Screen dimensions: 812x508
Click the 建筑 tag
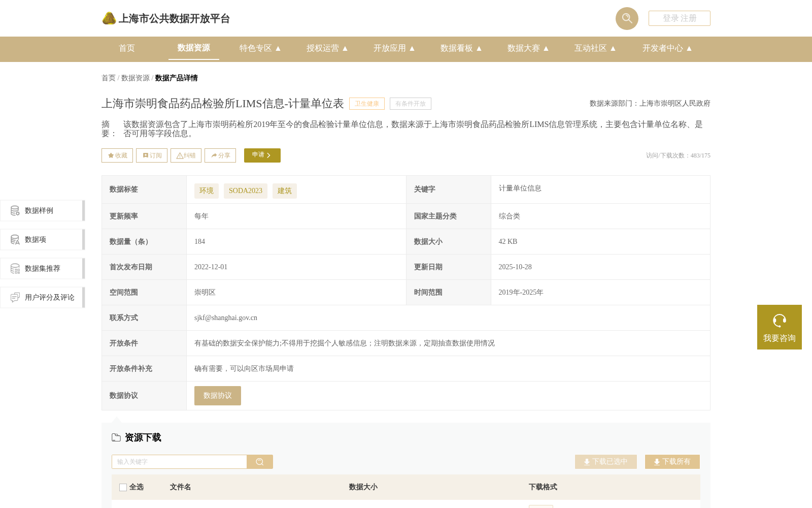point(285,190)
